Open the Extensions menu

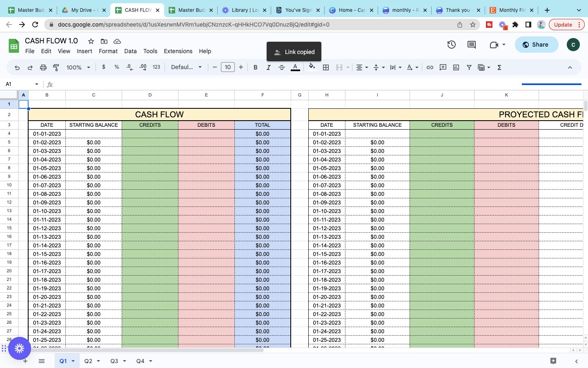[x=178, y=51]
